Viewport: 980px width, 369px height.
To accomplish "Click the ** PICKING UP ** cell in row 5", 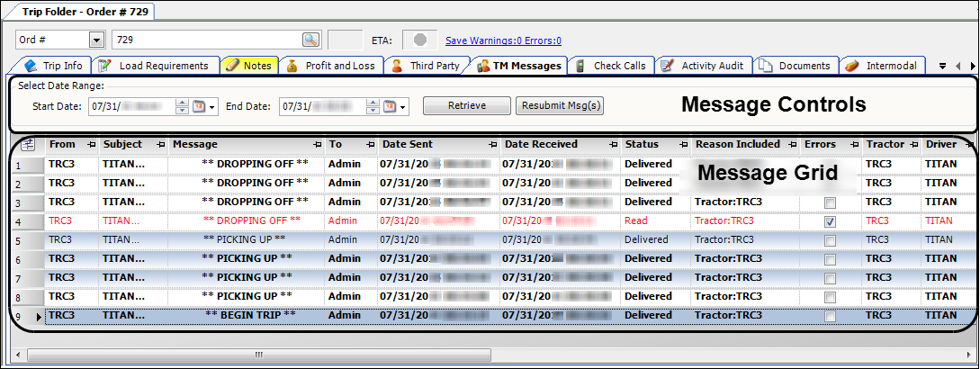I will 247,240.
